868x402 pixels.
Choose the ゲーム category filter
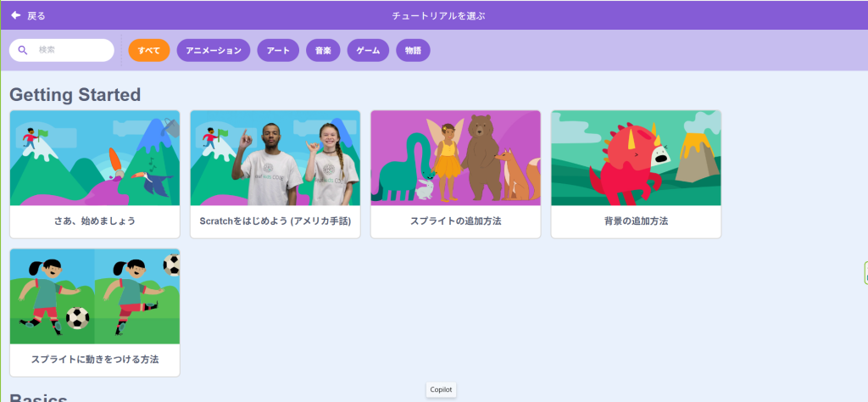(x=368, y=51)
